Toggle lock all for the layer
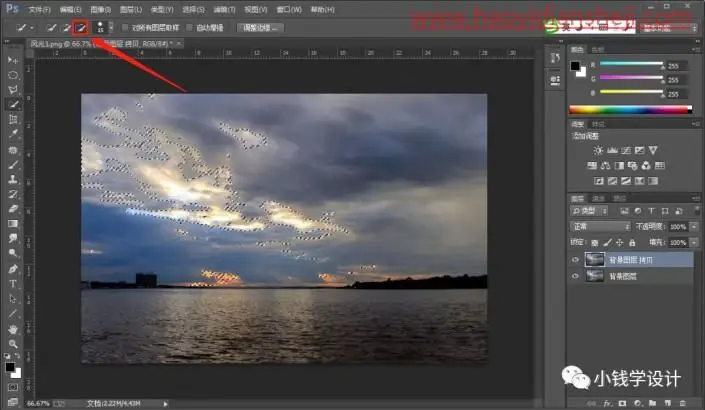This screenshot has height=410, width=705. 632,243
